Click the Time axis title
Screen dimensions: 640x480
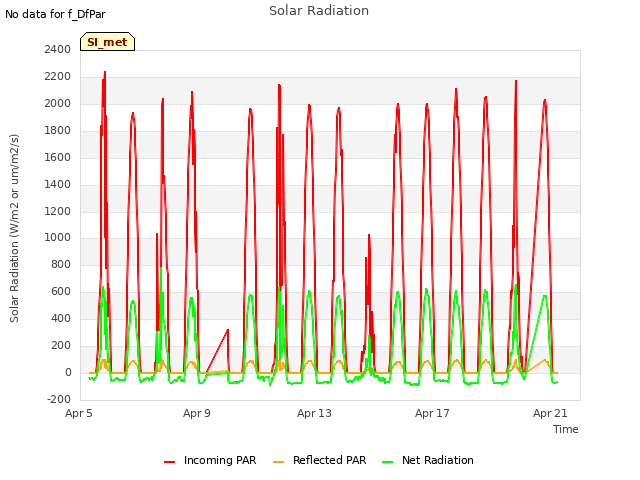pyautogui.click(x=566, y=429)
